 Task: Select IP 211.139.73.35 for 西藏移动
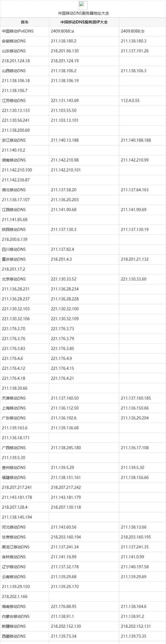tap(133, 636)
